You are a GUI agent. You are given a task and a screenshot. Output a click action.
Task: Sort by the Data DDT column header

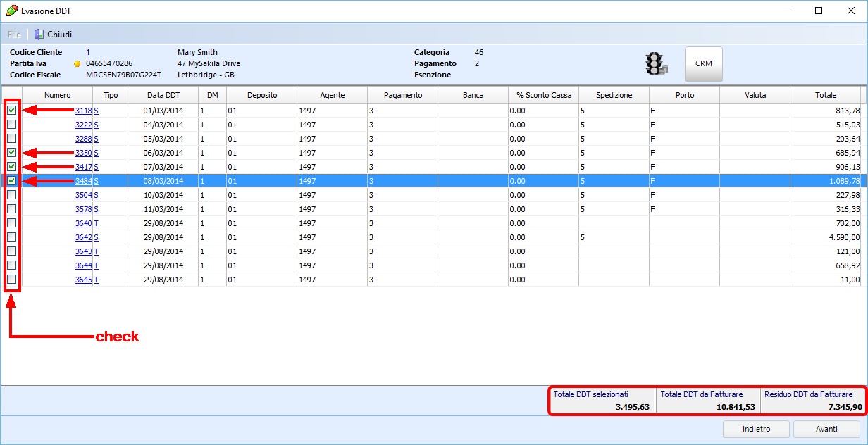[163, 95]
